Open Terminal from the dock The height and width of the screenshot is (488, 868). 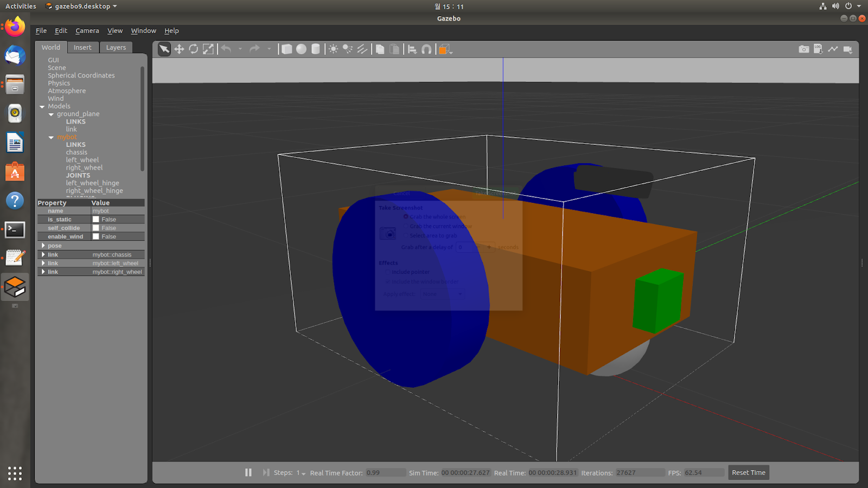[x=15, y=230]
